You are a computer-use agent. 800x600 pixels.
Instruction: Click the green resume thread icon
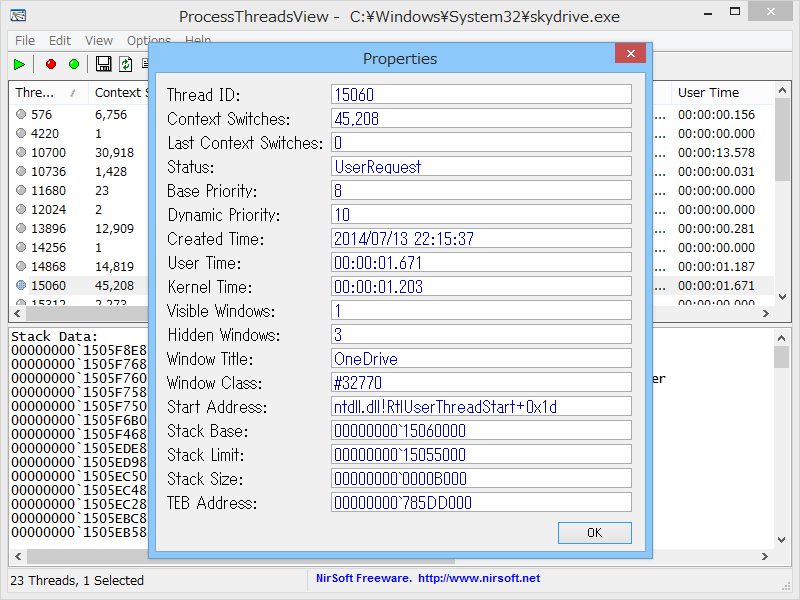74,64
